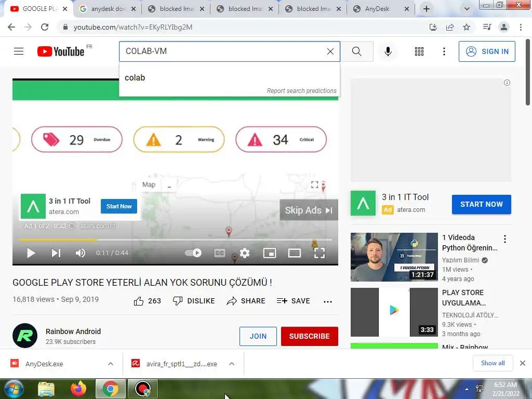Go to the YouTube home logo
The width and height of the screenshot is (532, 399).
[61, 51]
